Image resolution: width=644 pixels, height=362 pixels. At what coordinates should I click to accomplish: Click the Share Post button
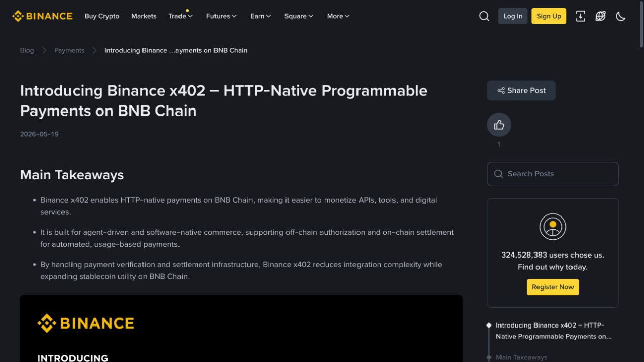coord(521,90)
